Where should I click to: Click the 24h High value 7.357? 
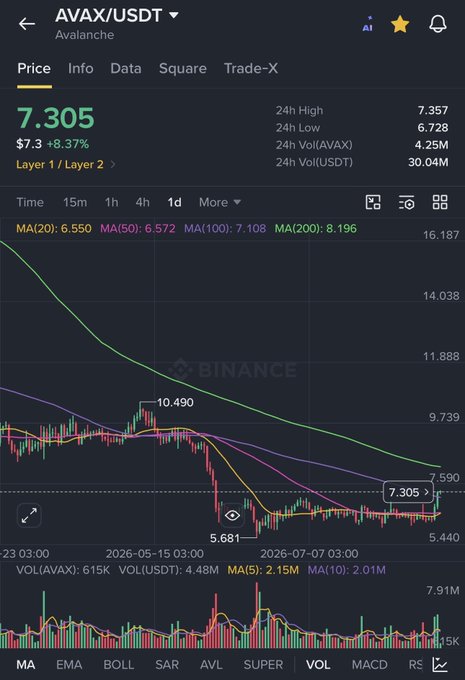[433, 111]
